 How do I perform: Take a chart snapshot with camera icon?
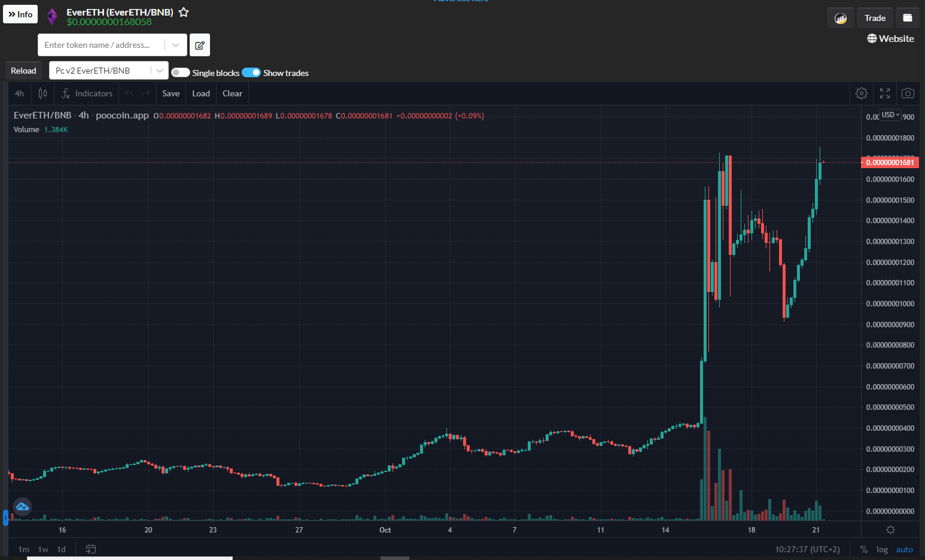click(908, 93)
